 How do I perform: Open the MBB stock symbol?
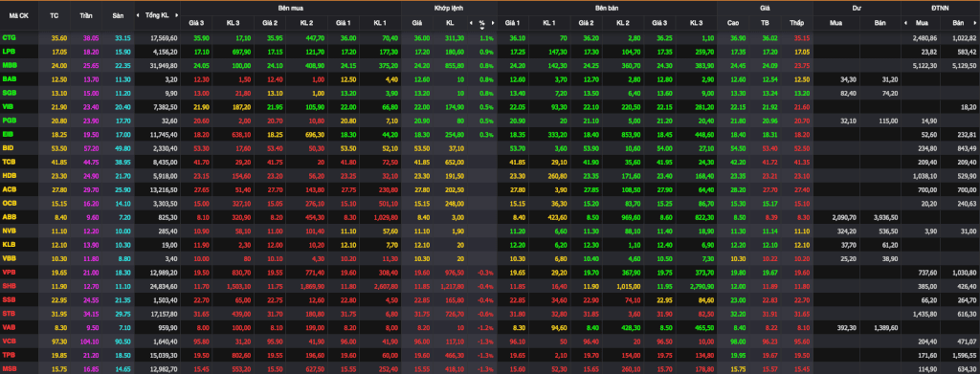[10, 65]
